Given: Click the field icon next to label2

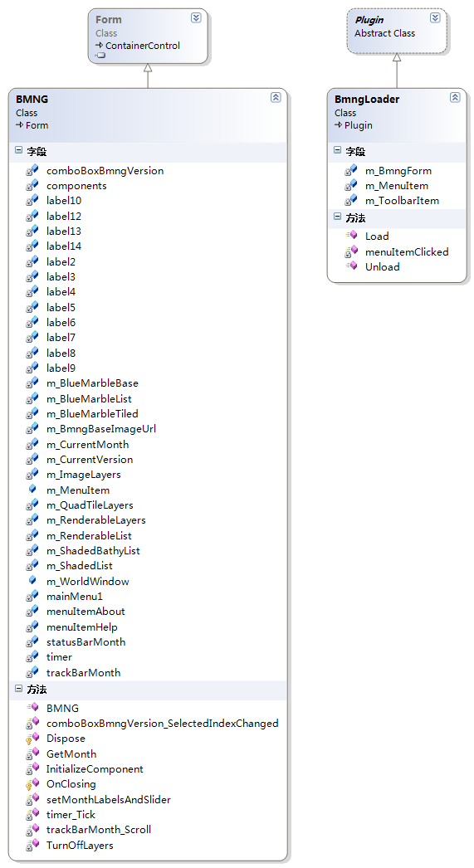Looking at the screenshot, I should [32, 261].
